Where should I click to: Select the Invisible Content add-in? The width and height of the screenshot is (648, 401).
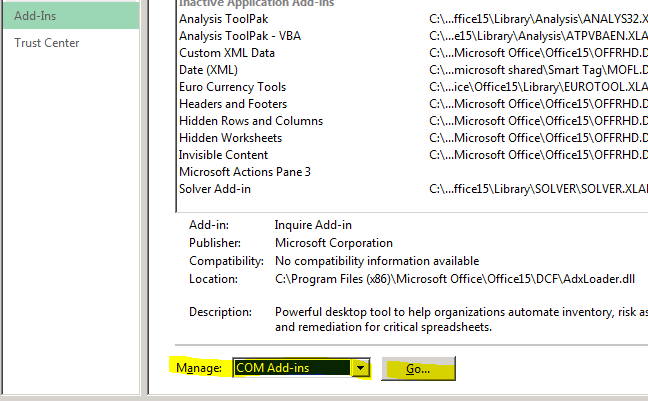223,155
